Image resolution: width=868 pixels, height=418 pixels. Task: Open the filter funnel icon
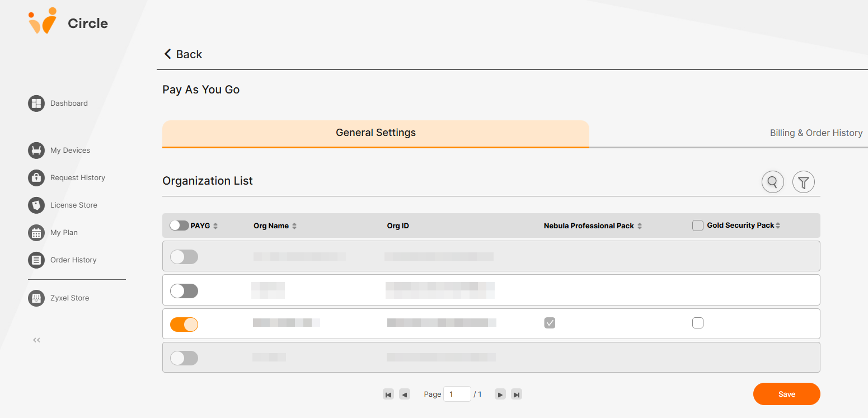click(x=804, y=182)
